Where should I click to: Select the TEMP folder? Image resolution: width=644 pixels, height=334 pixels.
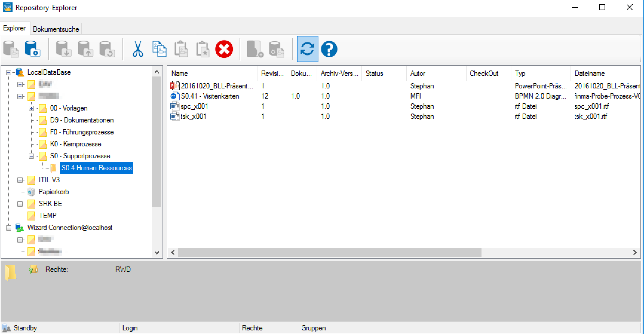click(47, 216)
